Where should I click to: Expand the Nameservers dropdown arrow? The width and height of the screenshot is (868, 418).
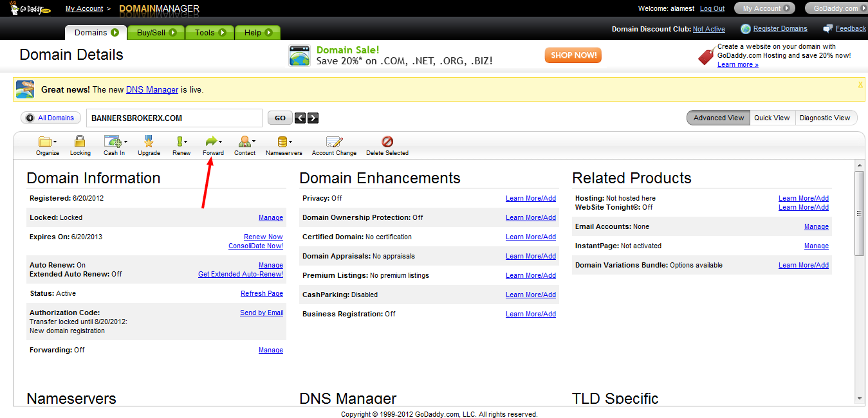click(x=291, y=142)
